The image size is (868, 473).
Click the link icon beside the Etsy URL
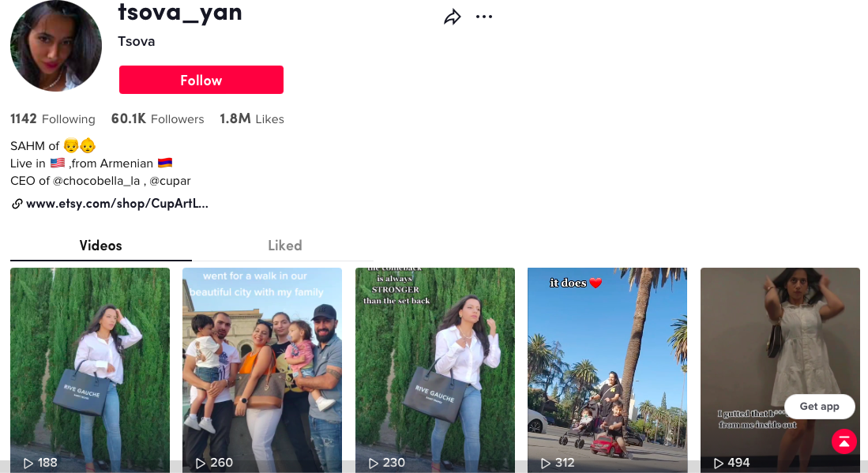(17, 204)
